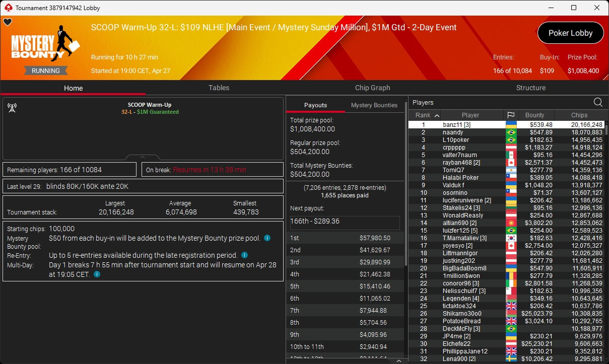Click the flag beside Halabi Poker
The width and height of the screenshot is (609, 364).
pyautogui.click(x=511, y=178)
